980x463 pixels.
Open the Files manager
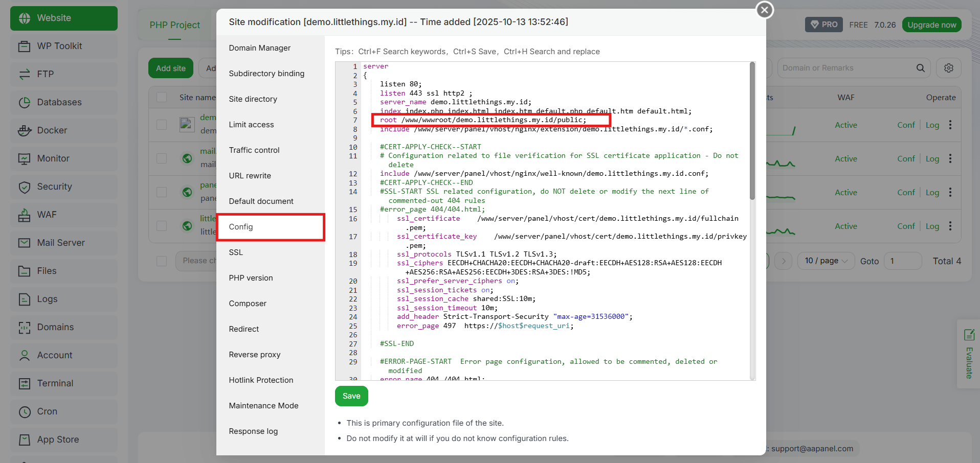pyautogui.click(x=64, y=271)
